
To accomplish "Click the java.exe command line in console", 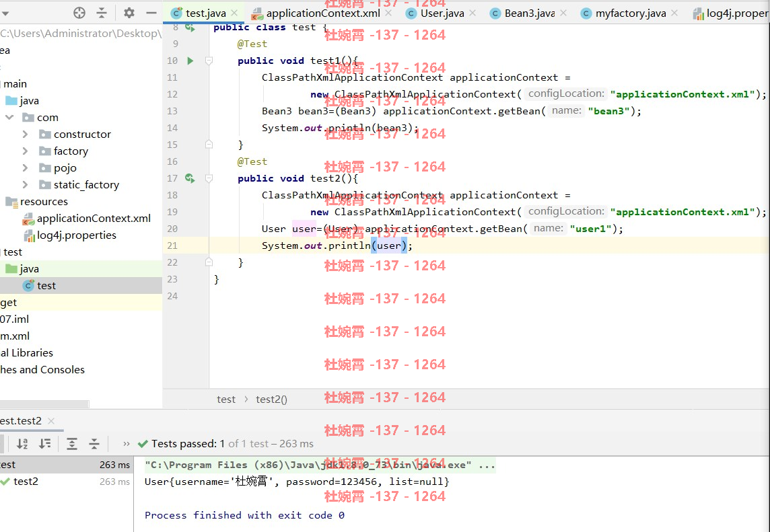I will pyautogui.click(x=320, y=465).
